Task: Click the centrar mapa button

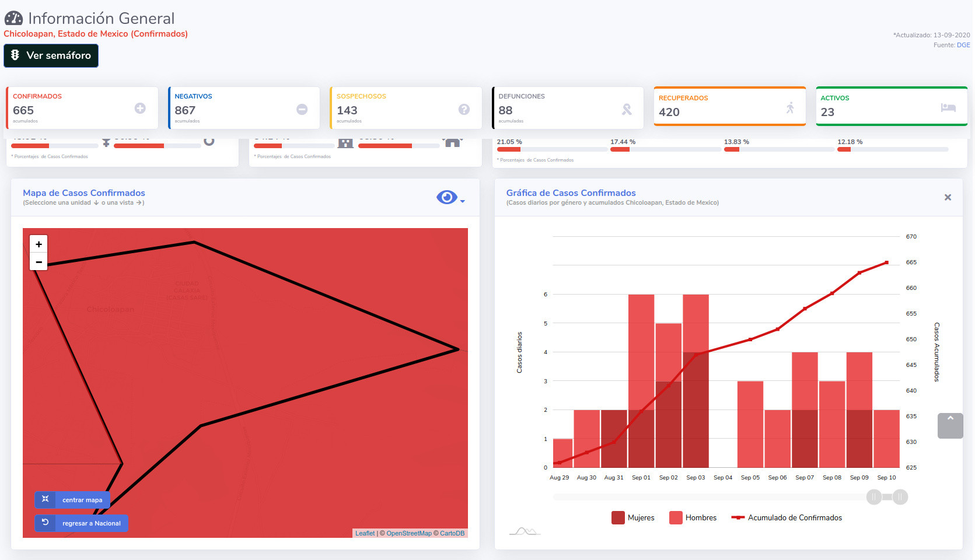Action: (72, 500)
